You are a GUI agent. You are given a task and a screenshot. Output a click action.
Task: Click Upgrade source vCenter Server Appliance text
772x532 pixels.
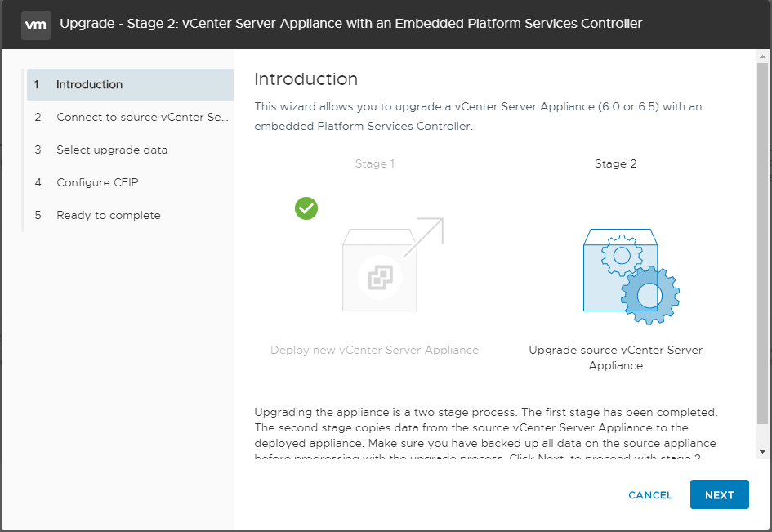point(615,358)
